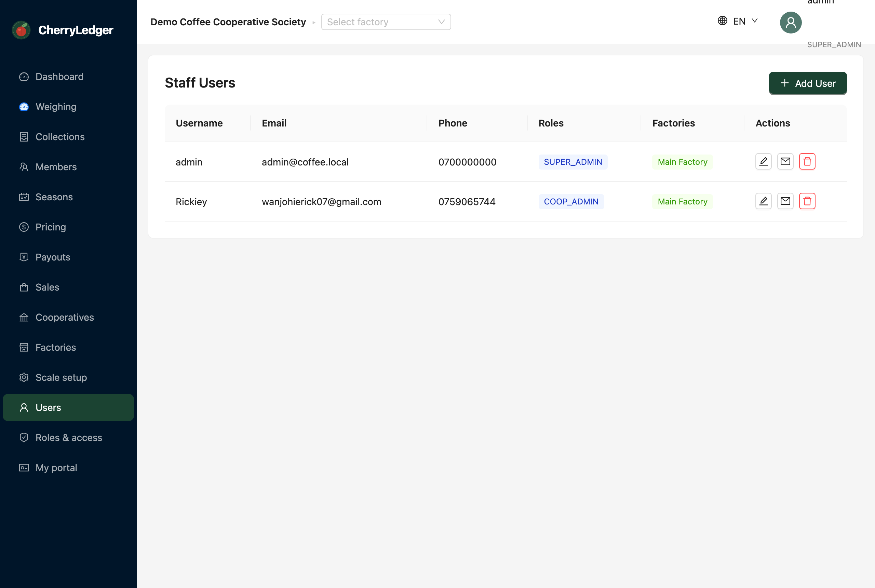Viewport: 875px width, 588px height.
Task: Click the Payouts receipt icon
Action: [24, 257]
